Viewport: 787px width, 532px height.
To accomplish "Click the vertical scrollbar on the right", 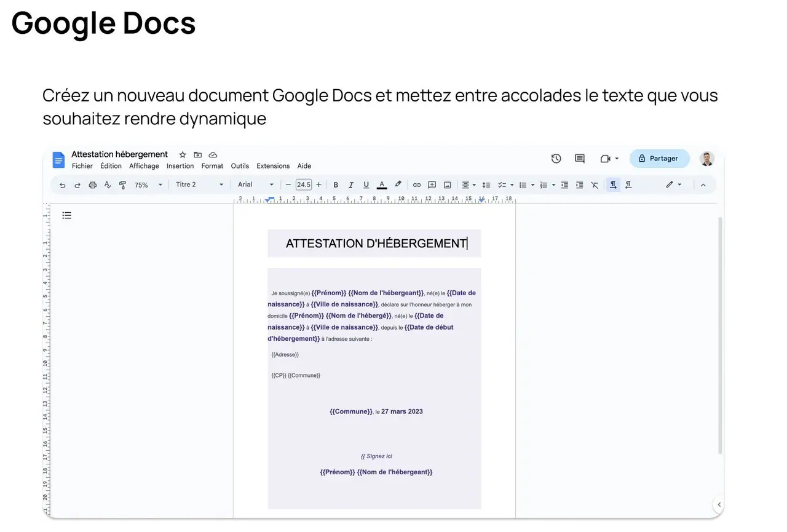I will (721, 335).
